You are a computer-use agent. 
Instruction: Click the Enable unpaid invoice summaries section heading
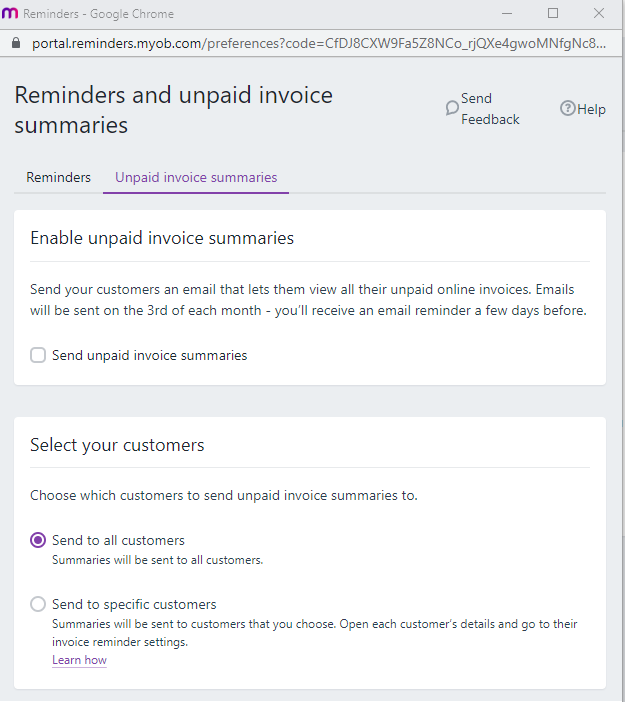pyautogui.click(x=162, y=238)
